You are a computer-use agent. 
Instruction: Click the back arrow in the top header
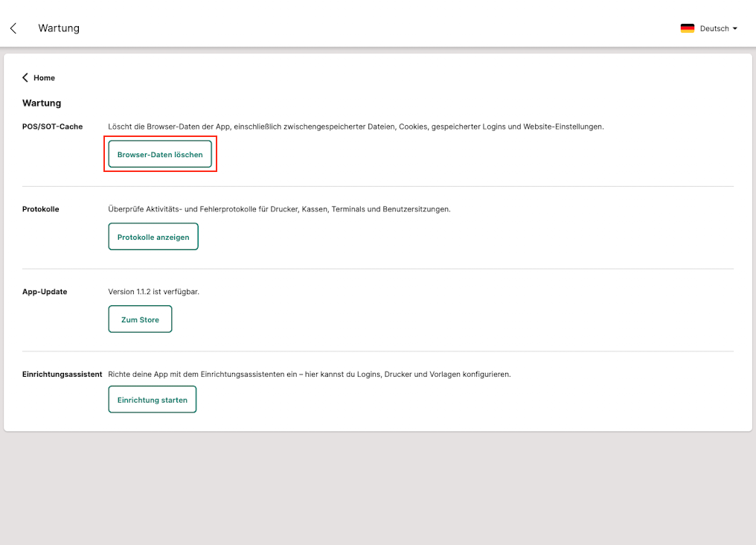(x=13, y=28)
